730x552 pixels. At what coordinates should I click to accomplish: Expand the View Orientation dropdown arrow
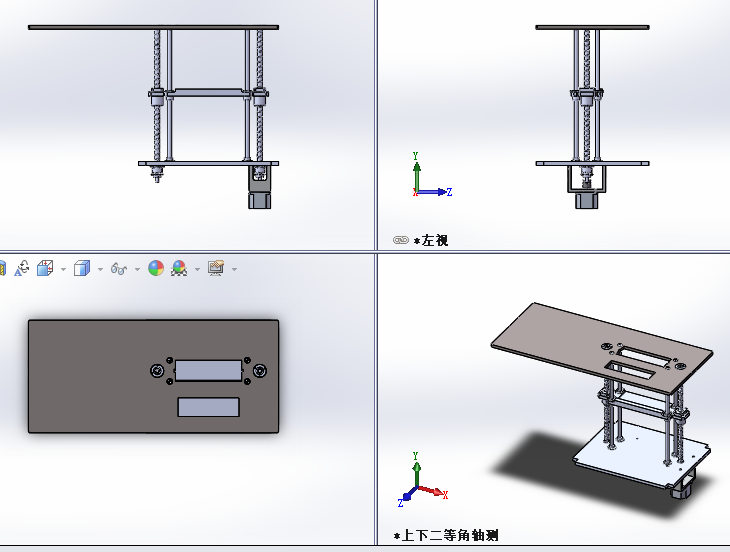point(63,269)
